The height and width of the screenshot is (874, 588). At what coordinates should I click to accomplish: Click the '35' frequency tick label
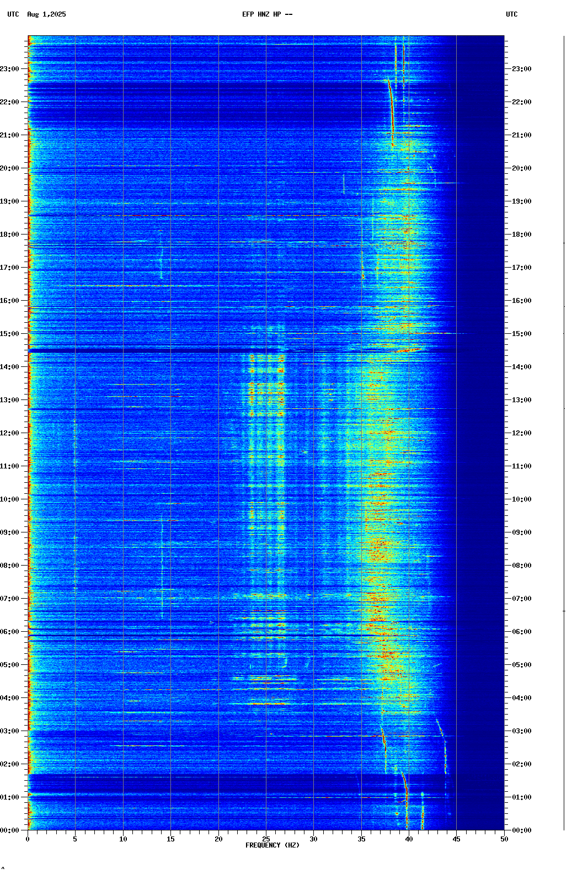tap(361, 839)
